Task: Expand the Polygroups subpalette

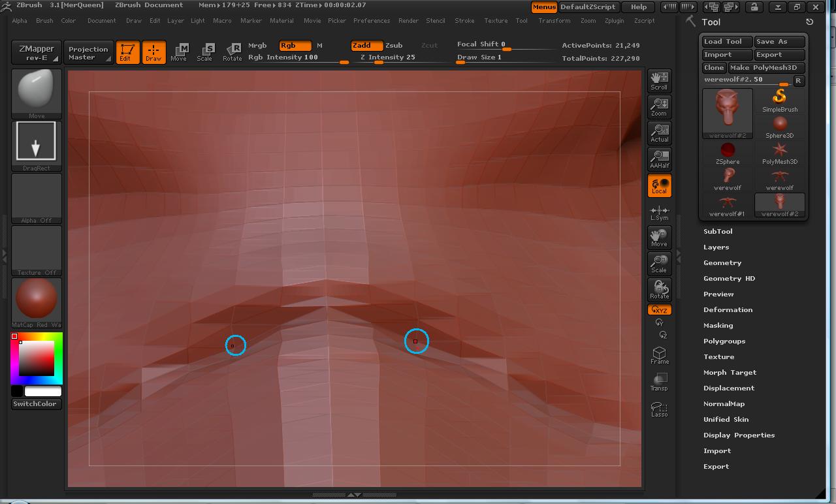Action: tap(724, 341)
